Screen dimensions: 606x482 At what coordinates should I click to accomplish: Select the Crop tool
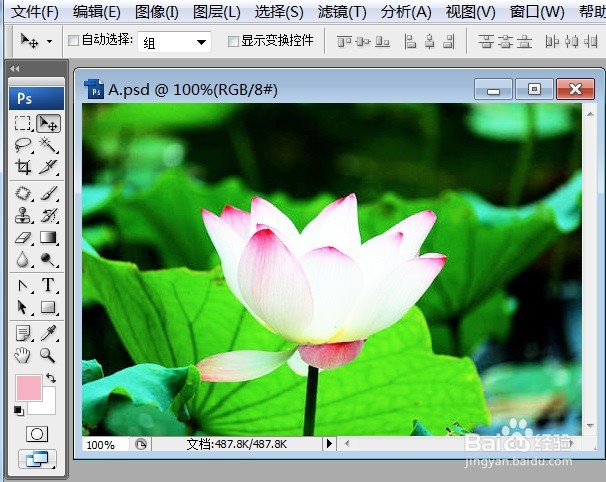[x=23, y=167]
